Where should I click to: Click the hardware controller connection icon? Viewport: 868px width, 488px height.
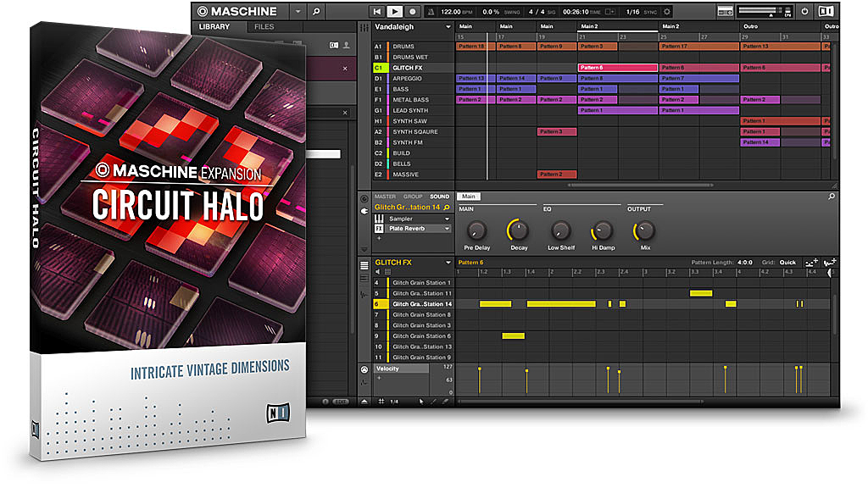pyautogui.click(x=726, y=11)
